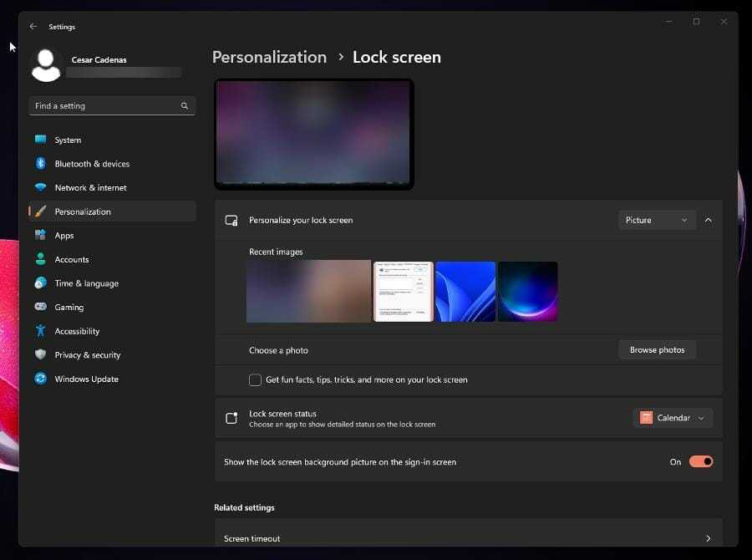752x560 pixels.
Task: Collapse the Personalize your lock screen section
Action: (709, 221)
